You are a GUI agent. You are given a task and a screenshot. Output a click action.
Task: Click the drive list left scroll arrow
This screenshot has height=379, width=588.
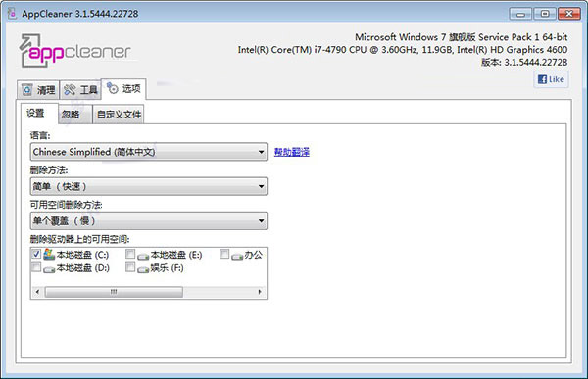point(37,292)
